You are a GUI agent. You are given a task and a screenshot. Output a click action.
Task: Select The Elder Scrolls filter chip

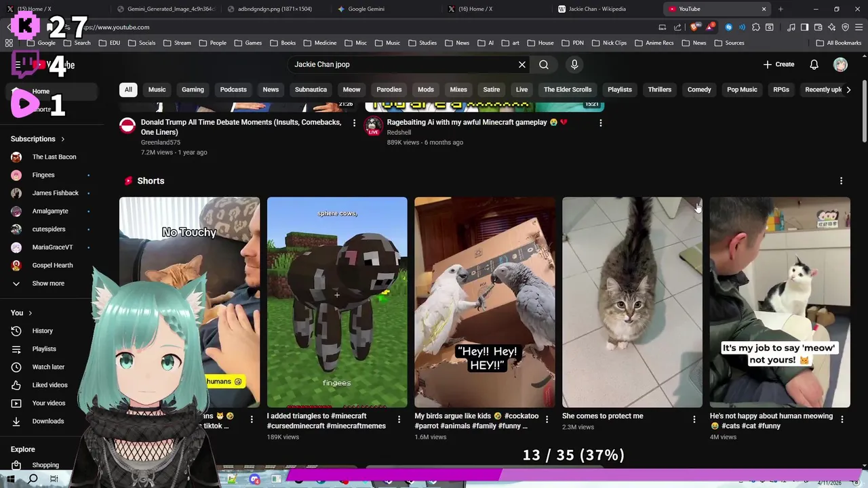click(568, 89)
